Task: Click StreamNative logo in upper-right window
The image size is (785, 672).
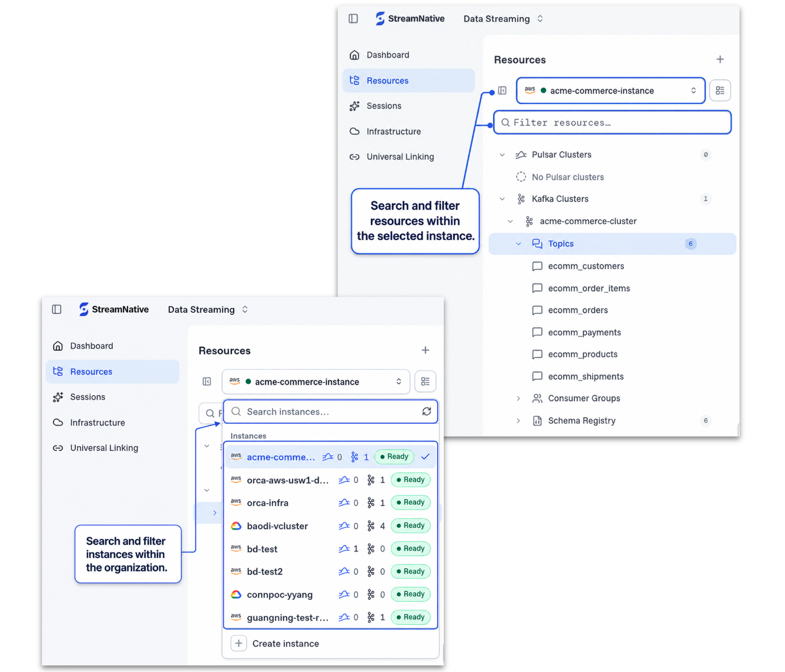Action: point(410,18)
